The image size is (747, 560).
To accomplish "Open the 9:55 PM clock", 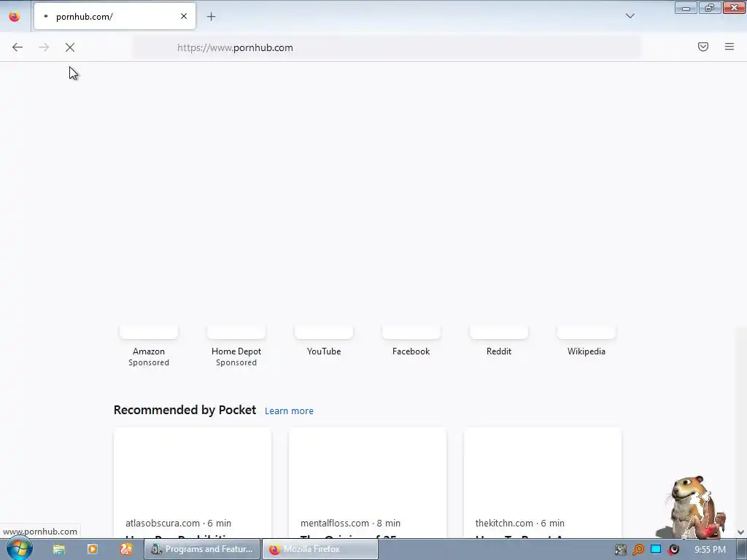I will point(710,550).
